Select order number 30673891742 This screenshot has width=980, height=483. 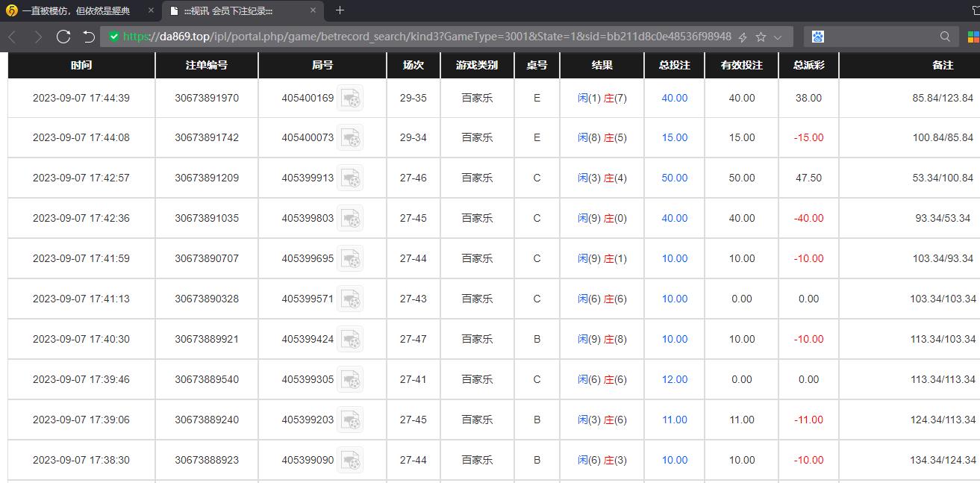(x=207, y=138)
